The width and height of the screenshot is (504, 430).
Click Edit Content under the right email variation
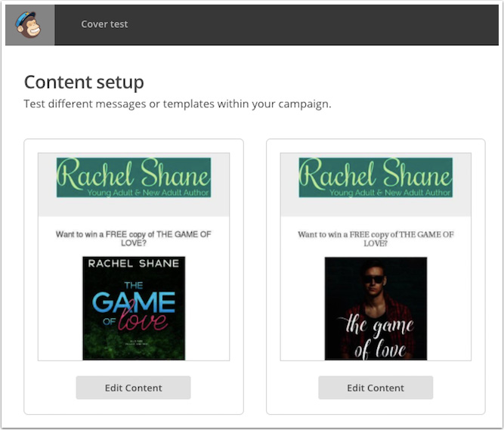[376, 388]
